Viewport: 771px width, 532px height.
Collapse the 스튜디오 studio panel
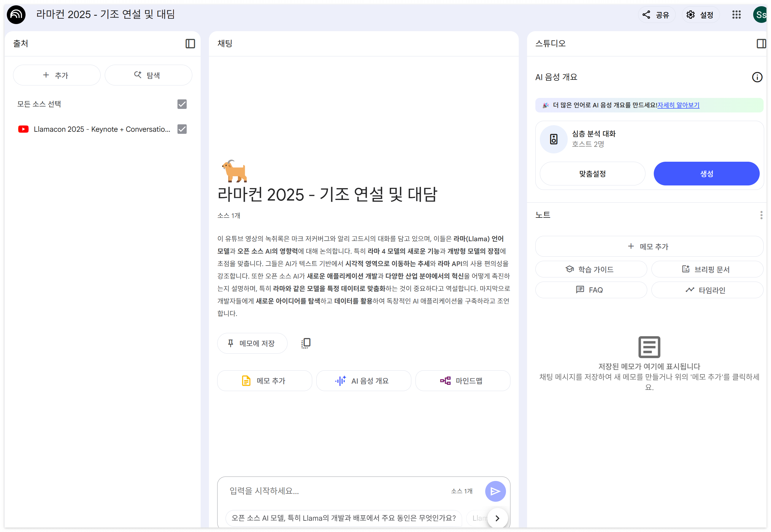(x=761, y=43)
